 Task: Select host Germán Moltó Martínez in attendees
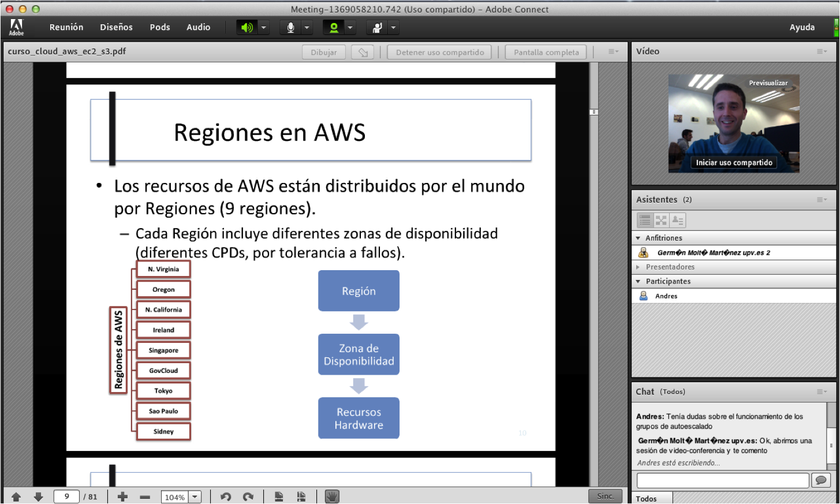tap(734, 252)
